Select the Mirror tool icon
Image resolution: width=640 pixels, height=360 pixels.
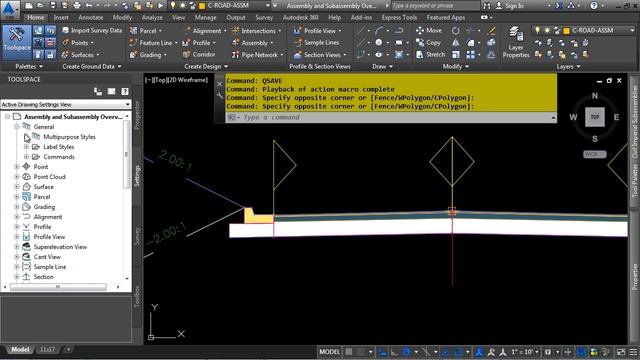(x=456, y=42)
